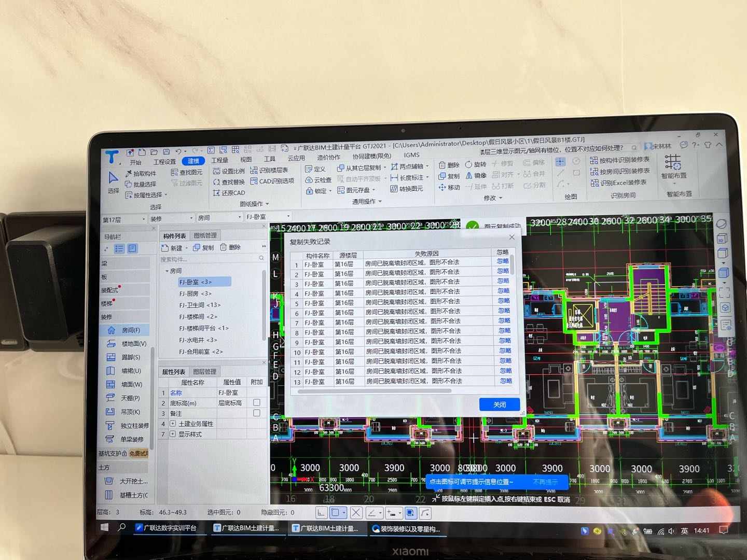Open CAD识别选项 options
This screenshot has width=747, height=560.
(272, 181)
